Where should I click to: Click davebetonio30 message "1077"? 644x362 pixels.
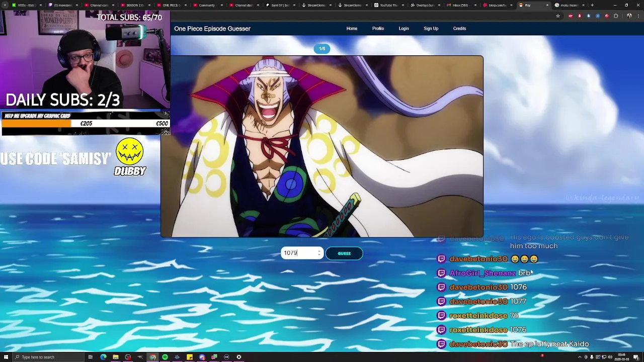pos(518,301)
